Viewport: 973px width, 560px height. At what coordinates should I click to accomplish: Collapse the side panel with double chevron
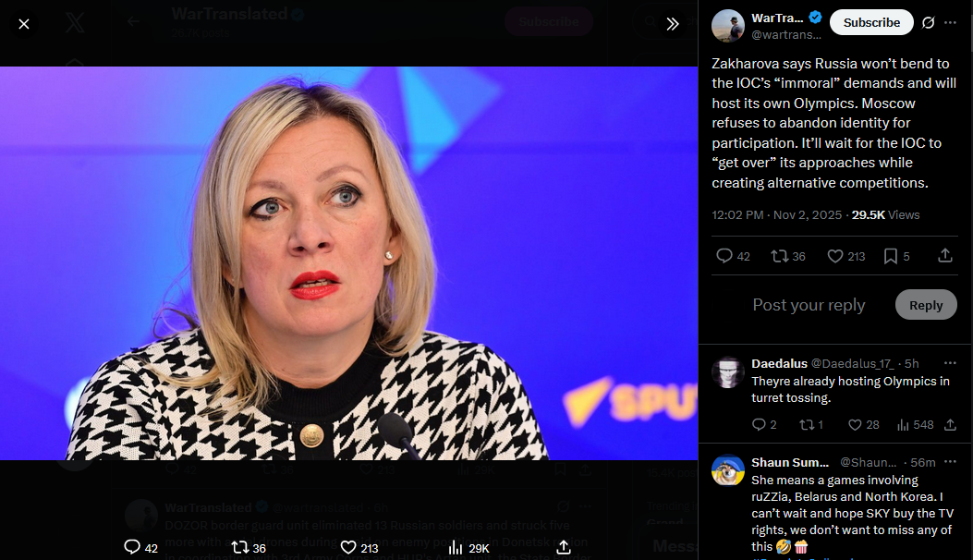[x=673, y=24]
